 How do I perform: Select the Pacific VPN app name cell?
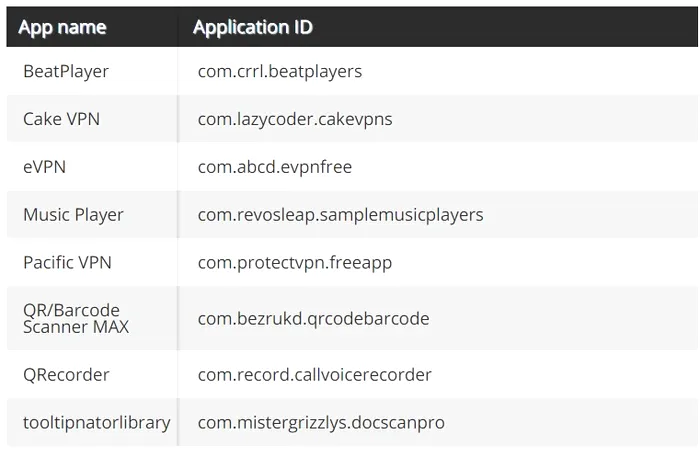coord(67,263)
